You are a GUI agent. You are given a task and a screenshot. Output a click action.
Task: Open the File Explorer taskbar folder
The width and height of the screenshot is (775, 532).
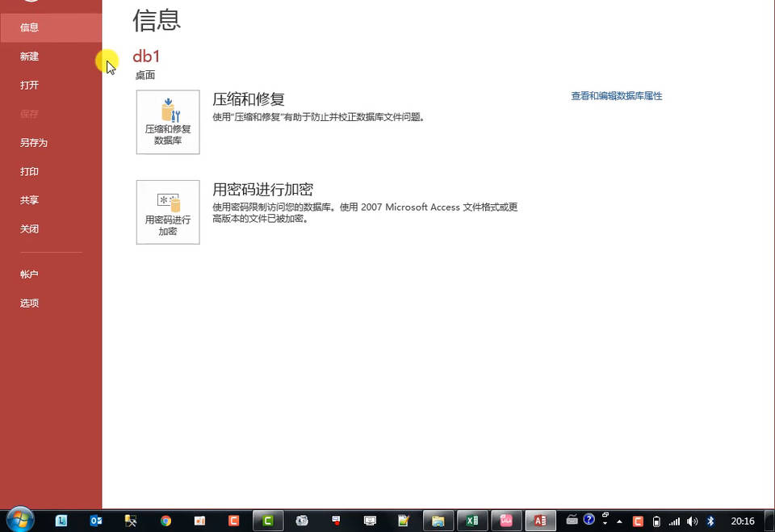(x=438, y=521)
